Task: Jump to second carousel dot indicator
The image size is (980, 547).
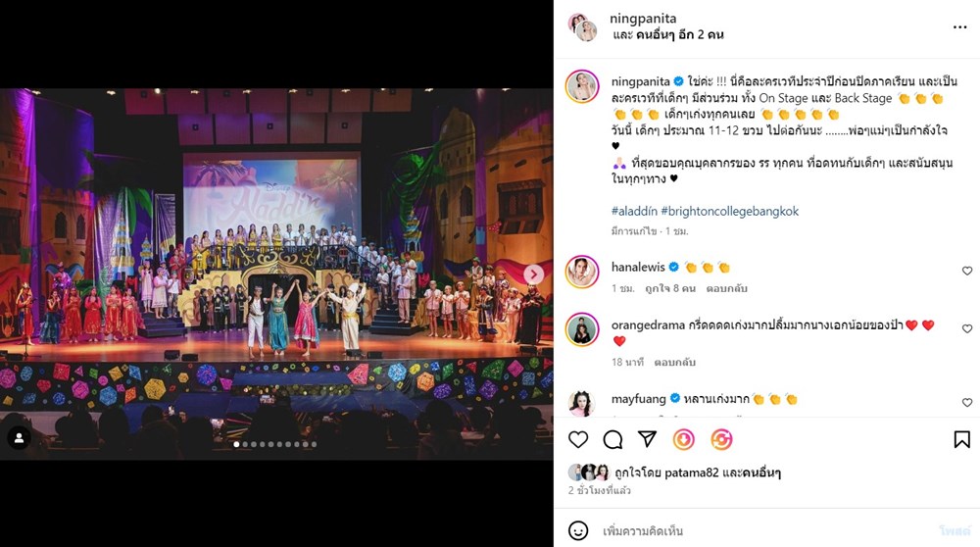Action: pos(245,444)
